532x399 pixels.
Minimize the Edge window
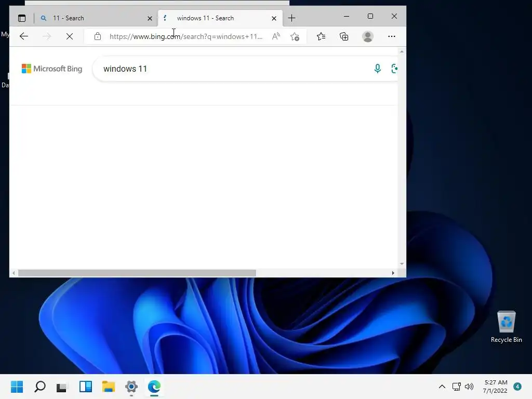tap(347, 16)
